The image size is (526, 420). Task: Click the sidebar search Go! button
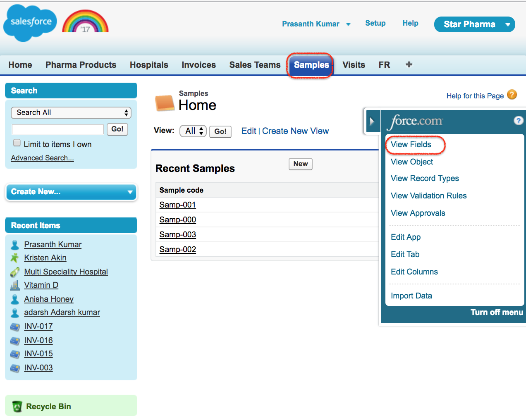tap(117, 129)
